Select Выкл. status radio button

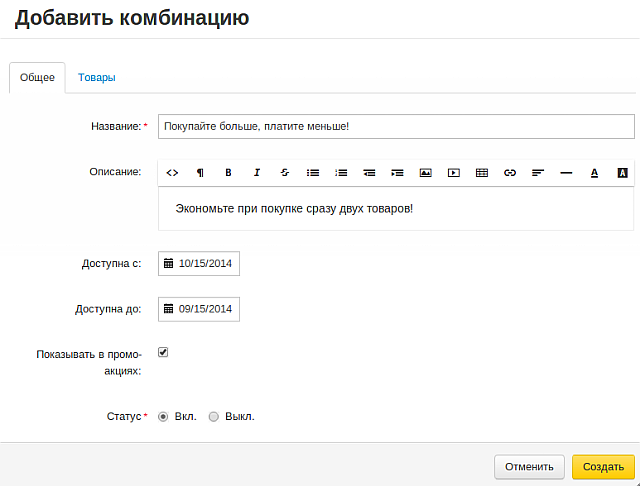(213, 417)
